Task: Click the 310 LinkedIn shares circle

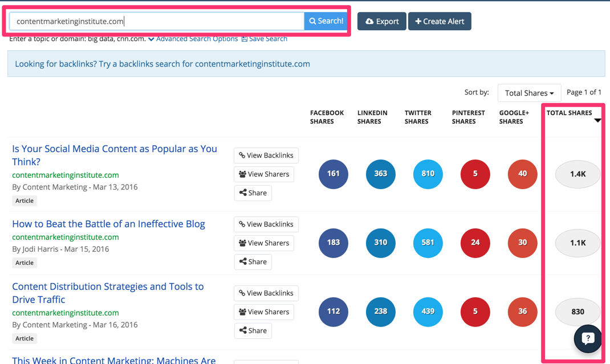Action: click(x=381, y=243)
